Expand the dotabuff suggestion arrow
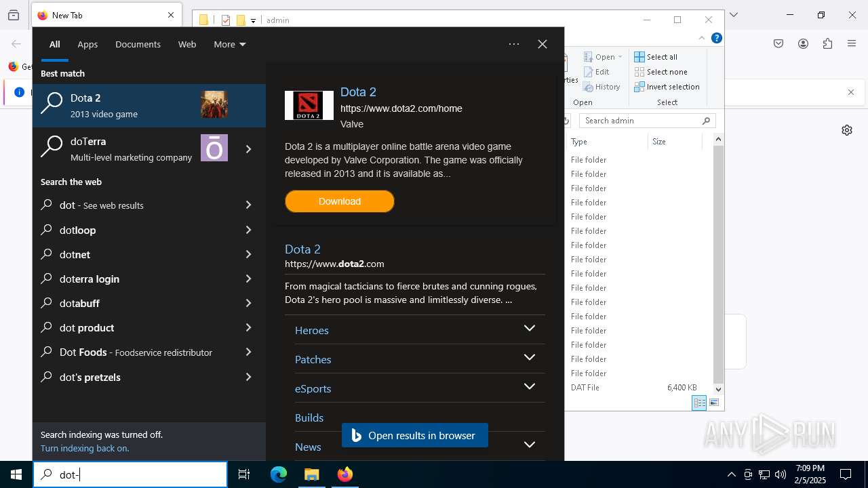 pyautogui.click(x=248, y=303)
